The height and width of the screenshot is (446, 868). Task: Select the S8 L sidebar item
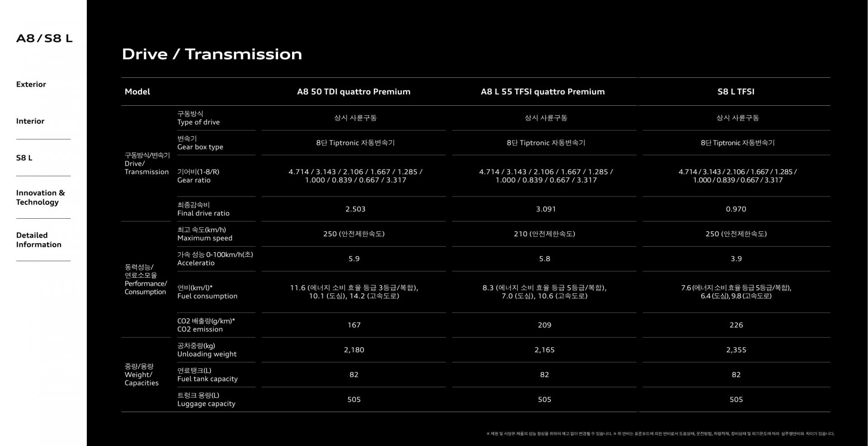[x=24, y=158]
